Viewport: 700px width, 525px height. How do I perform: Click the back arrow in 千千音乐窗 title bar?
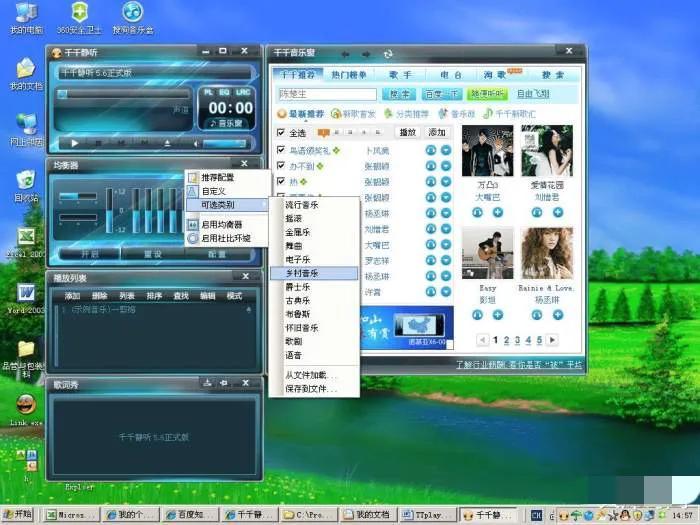click(346, 54)
